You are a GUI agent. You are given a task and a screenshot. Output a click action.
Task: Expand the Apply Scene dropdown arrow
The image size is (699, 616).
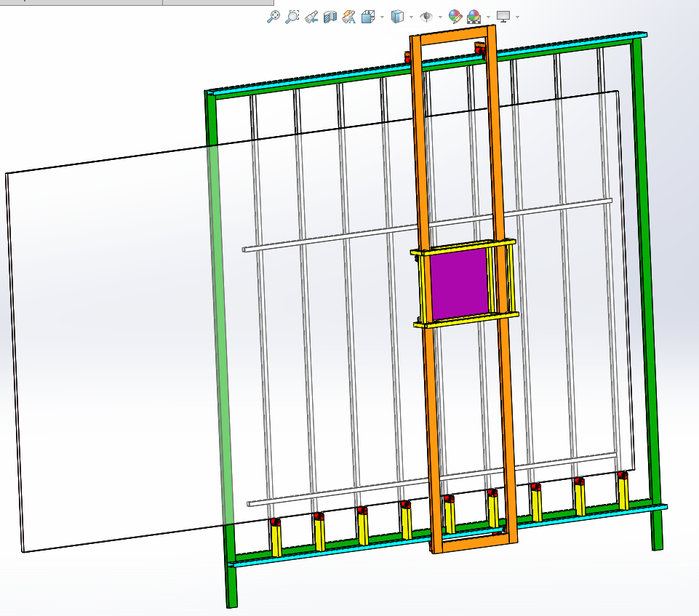489,17
